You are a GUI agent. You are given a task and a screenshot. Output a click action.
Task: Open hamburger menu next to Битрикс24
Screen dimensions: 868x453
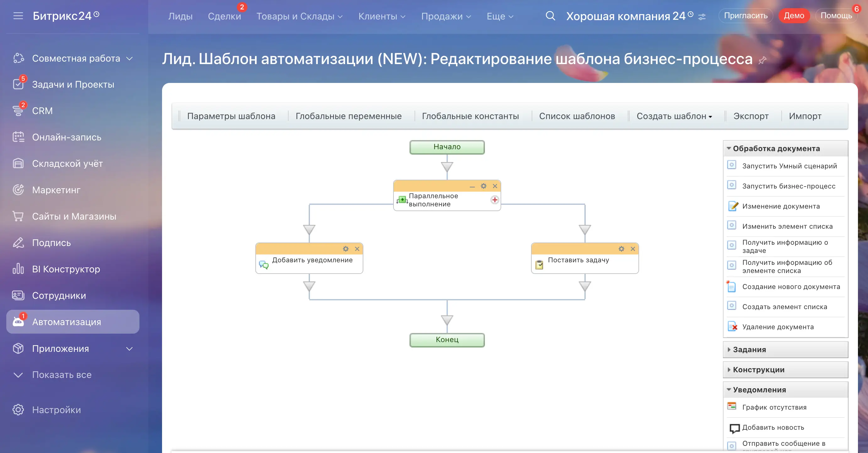point(18,16)
